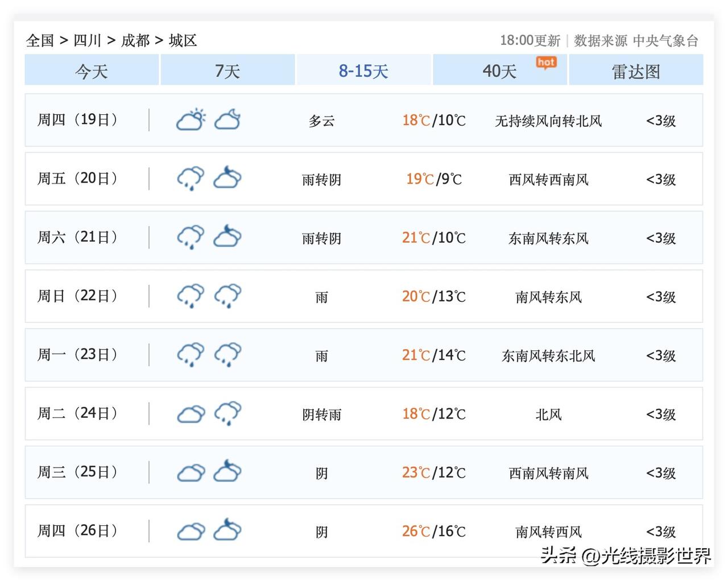
Task: Select the 周四（26日） date label
Action: (78, 531)
